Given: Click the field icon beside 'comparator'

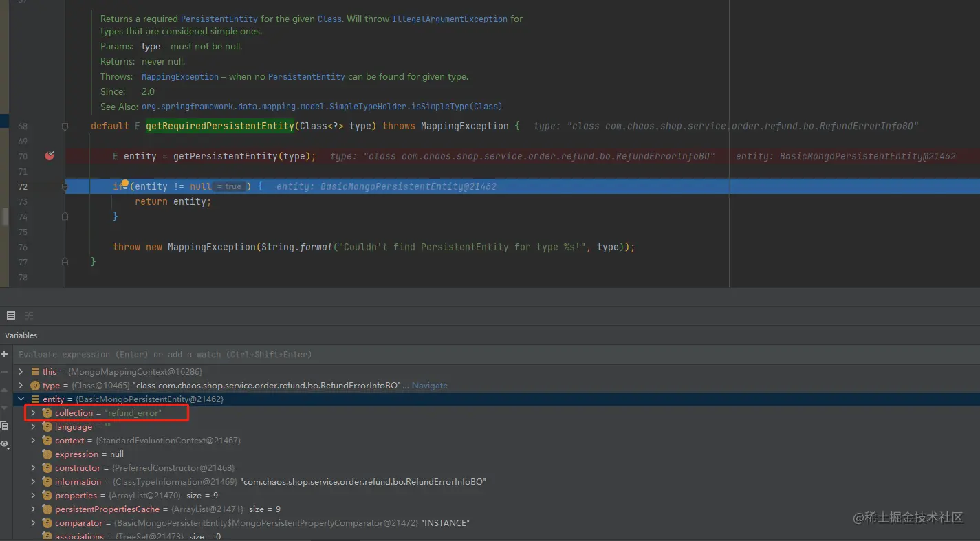Looking at the screenshot, I should pos(47,523).
